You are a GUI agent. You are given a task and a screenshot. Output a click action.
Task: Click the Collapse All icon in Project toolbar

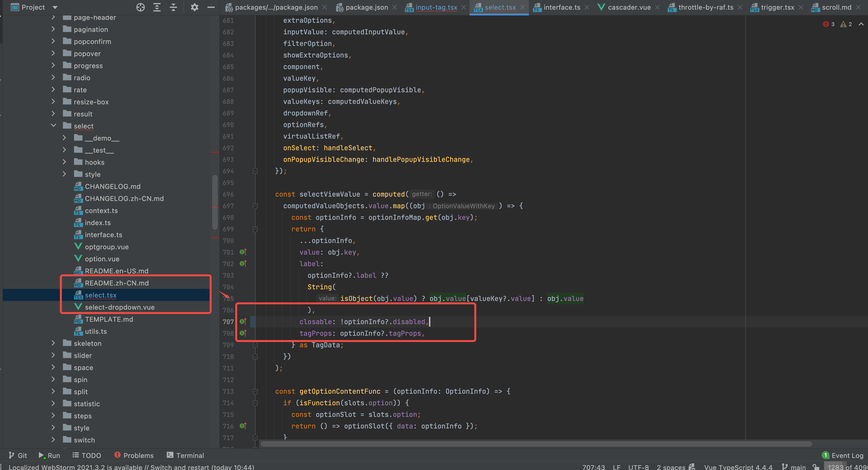point(173,7)
